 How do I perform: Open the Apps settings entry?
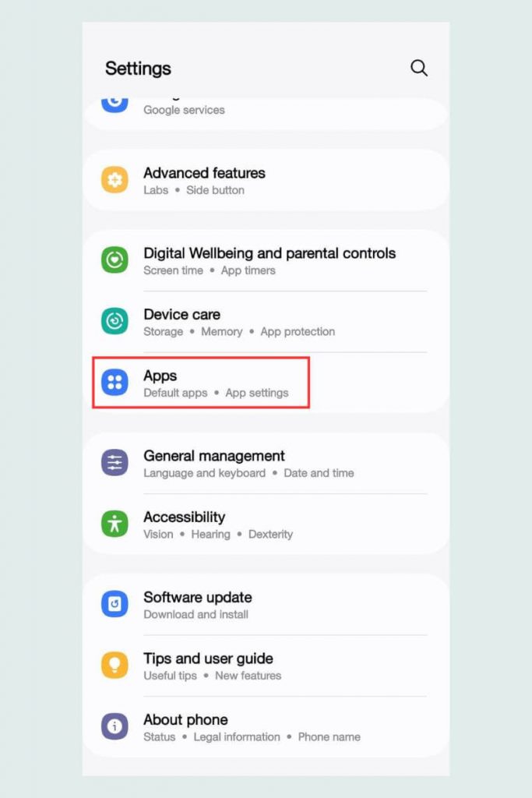coord(266,383)
